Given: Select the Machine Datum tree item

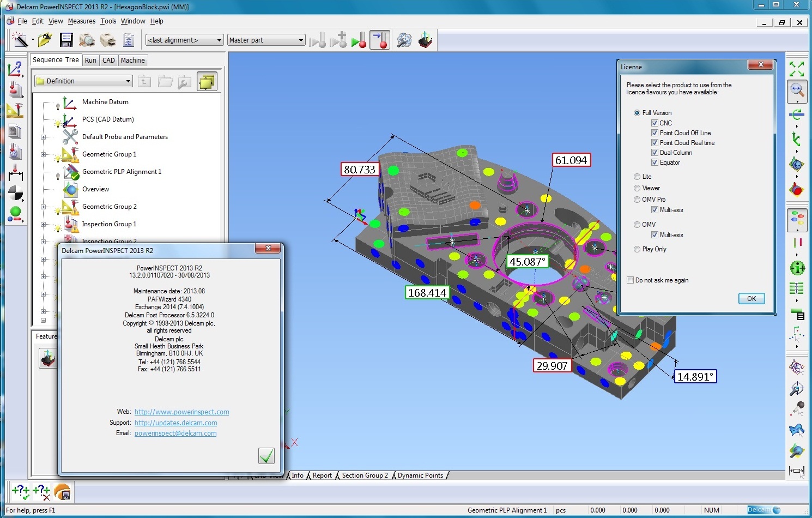Looking at the screenshot, I should 105,102.
